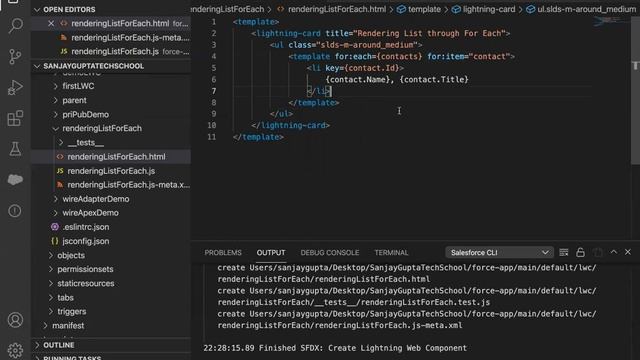Open the output log in editor icon
The height and width of the screenshot is (360, 640).
598,252
